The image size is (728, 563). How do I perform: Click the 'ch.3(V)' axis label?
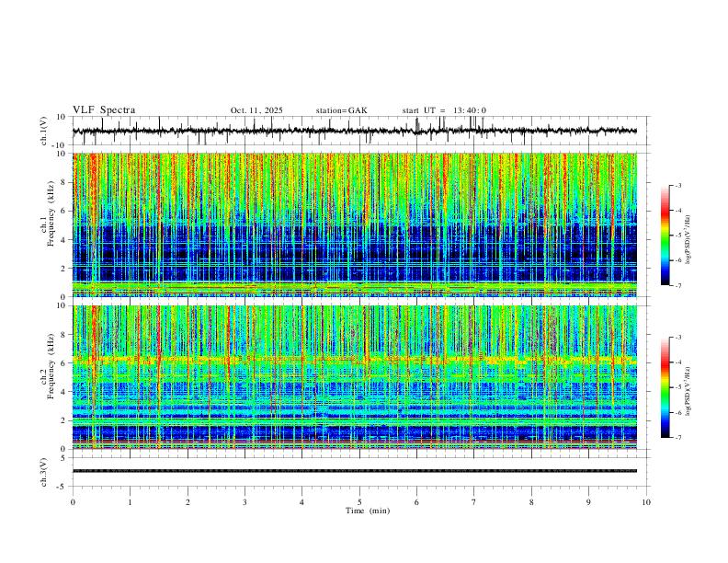coord(44,472)
